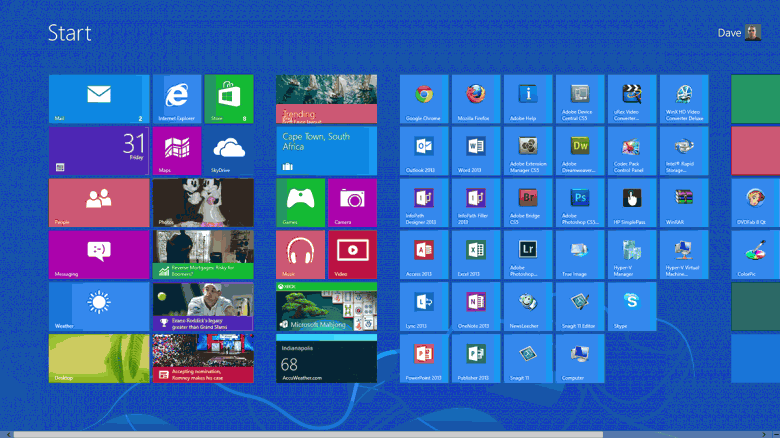Open HP SimplePass tile

632,203
